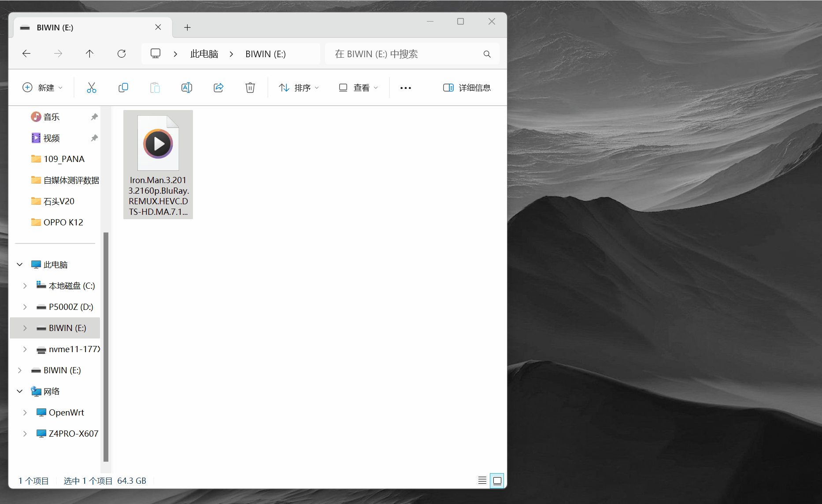Expand the highlighted BIWIN (E:) under 此电脑
Image resolution: width=822 pixels, height=504 pixels.
[25, 328]
